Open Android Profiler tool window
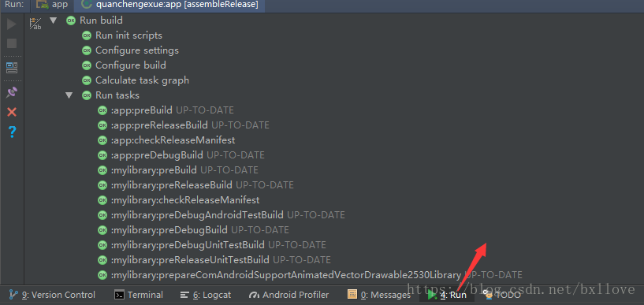The width and height of the screenshot is (644, 305). (289, 295)
